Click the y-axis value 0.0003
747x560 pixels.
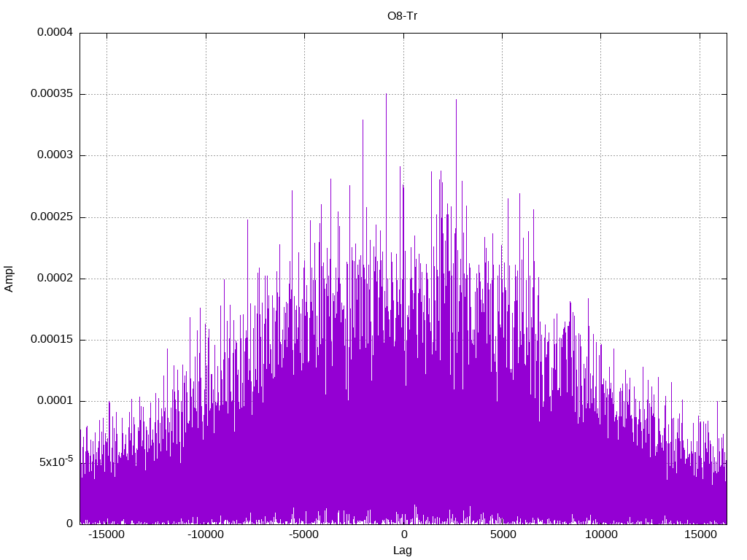(x=55, y=155)
